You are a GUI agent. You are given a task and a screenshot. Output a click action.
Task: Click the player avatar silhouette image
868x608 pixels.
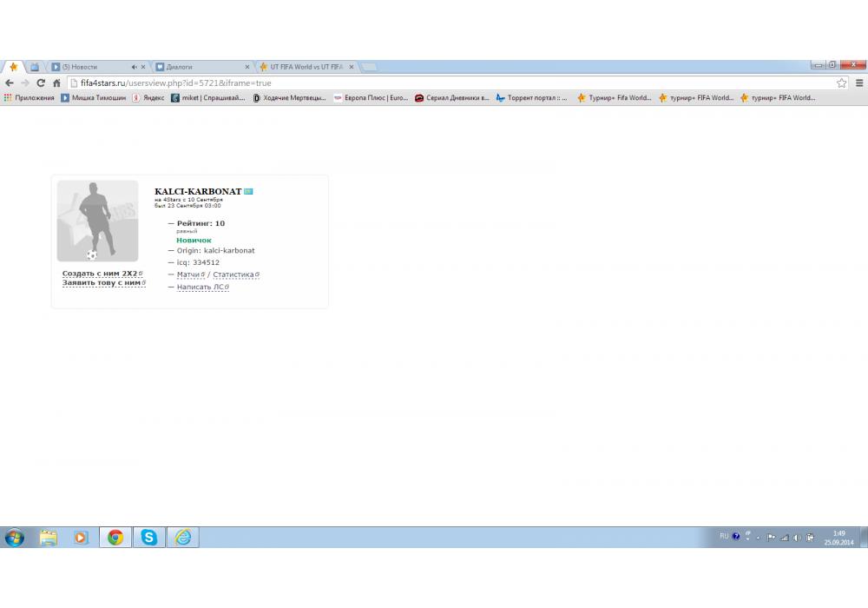pyautogui.click(x=97, y=221)
